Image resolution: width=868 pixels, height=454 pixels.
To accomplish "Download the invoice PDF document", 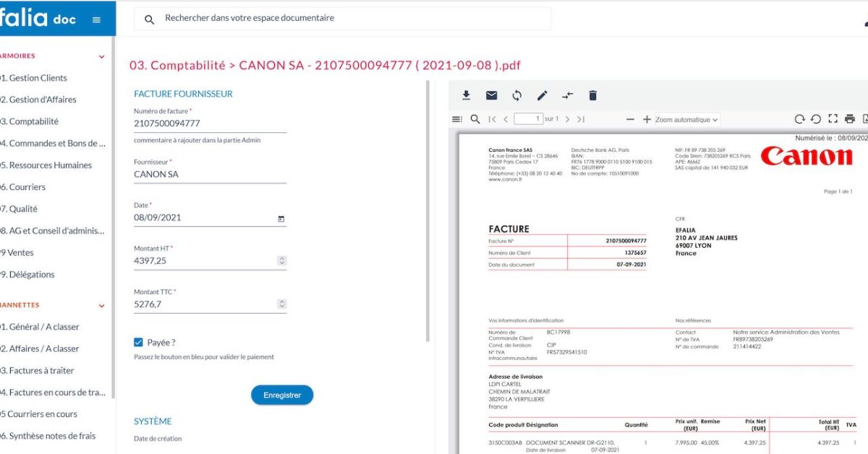I will coord(467,95).
